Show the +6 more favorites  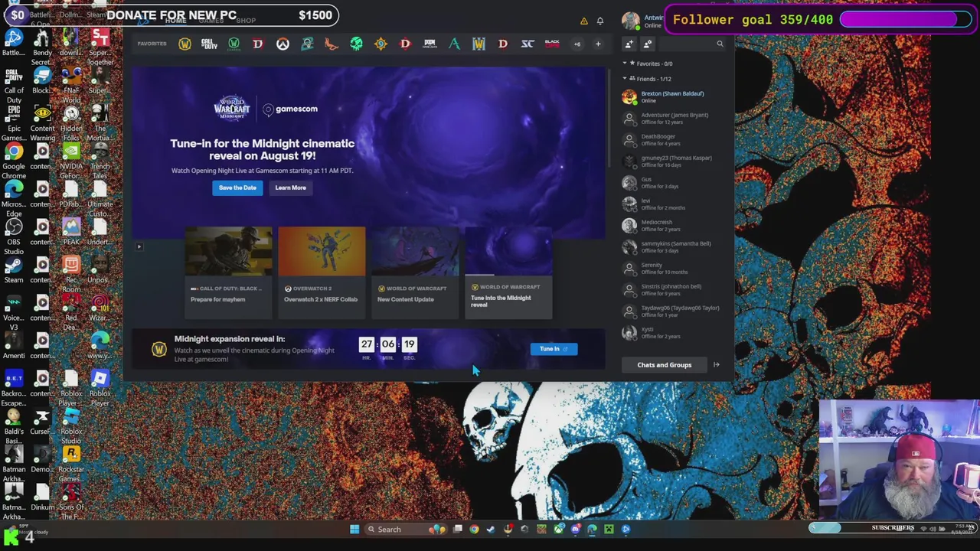577,44
